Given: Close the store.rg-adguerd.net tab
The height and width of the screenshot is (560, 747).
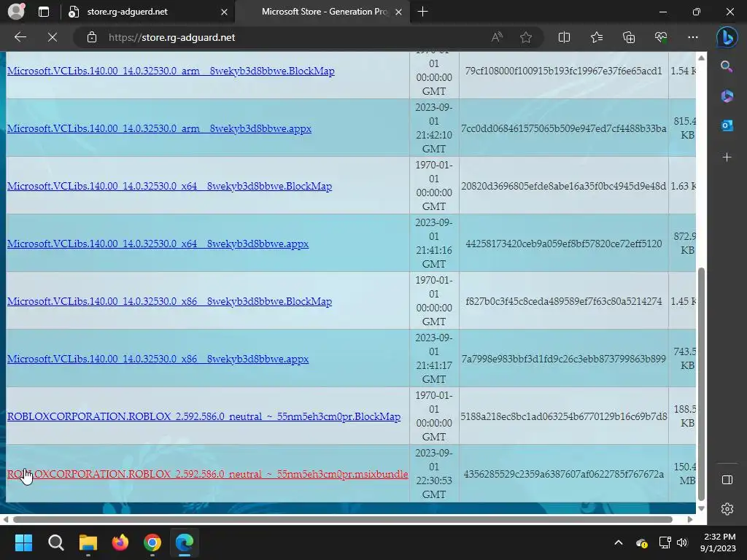Looking at the screenshot, I should coord(224,12).
